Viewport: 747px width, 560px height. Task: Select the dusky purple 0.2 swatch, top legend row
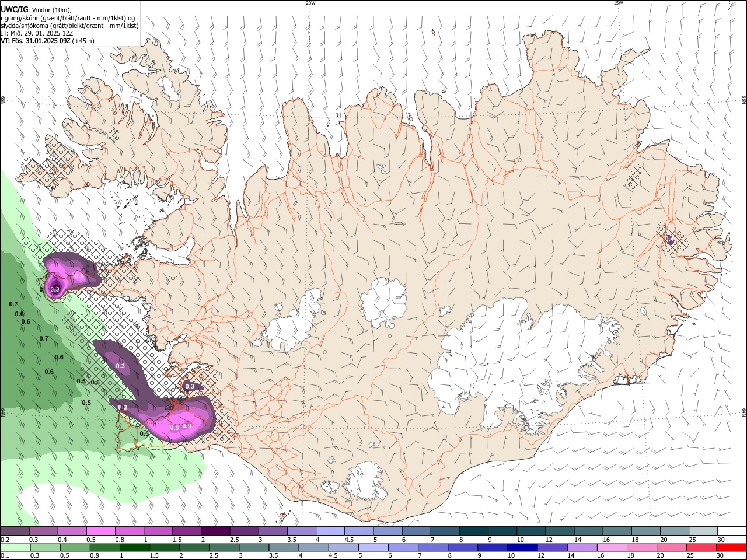(15, 531)
